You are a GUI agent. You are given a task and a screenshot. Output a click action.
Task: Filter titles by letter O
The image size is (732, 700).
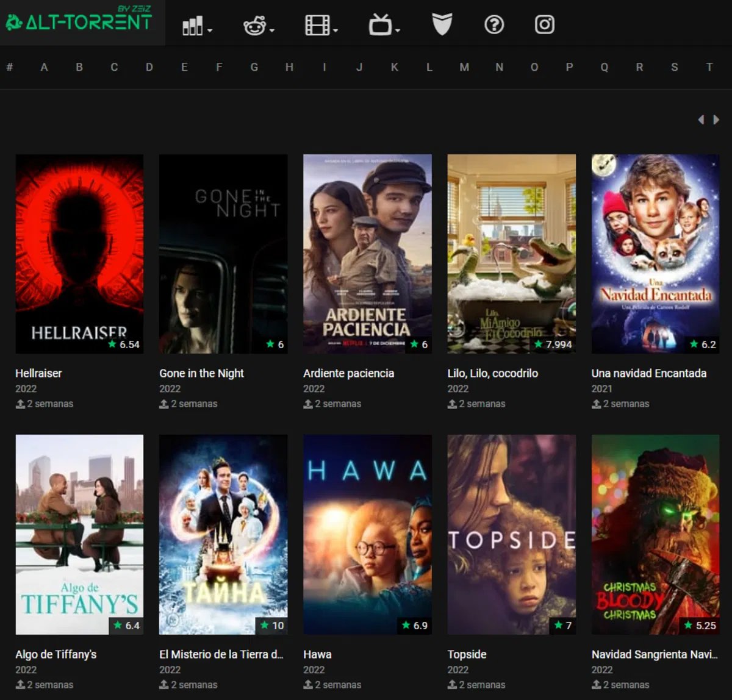pyautogui.click(x=534, y=67)
